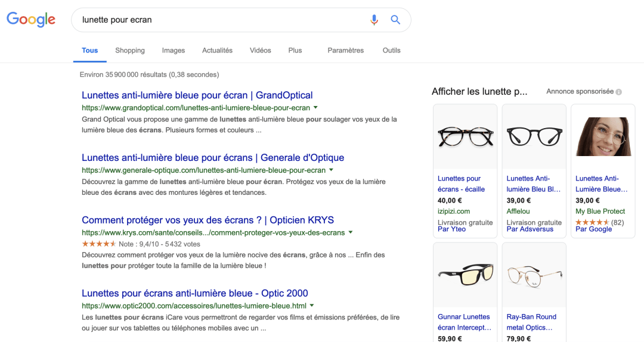Expand the Plus menu

tap(295, 51)
